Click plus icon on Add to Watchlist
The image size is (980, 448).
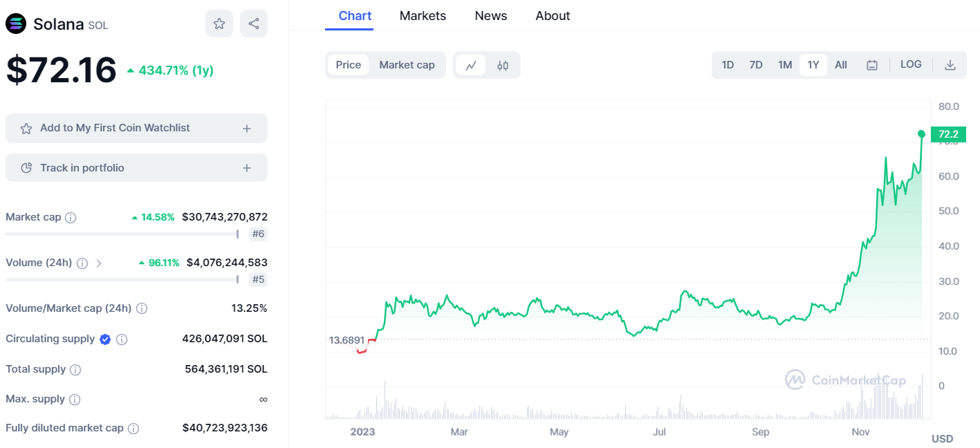[247, 129]
